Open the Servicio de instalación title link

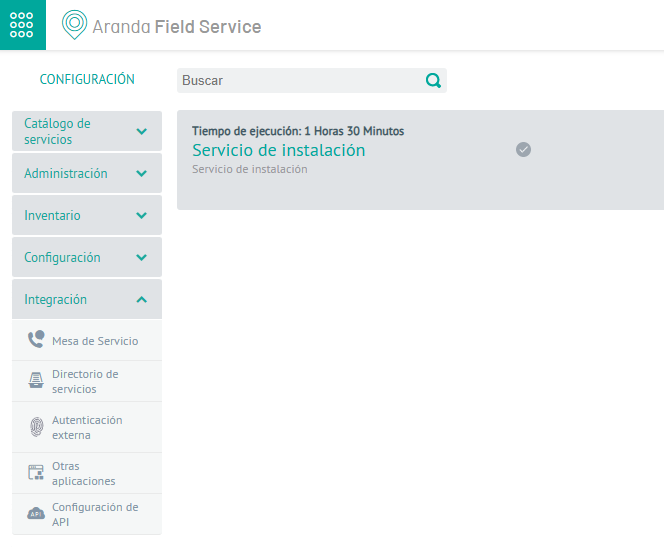tap(279, 150)
